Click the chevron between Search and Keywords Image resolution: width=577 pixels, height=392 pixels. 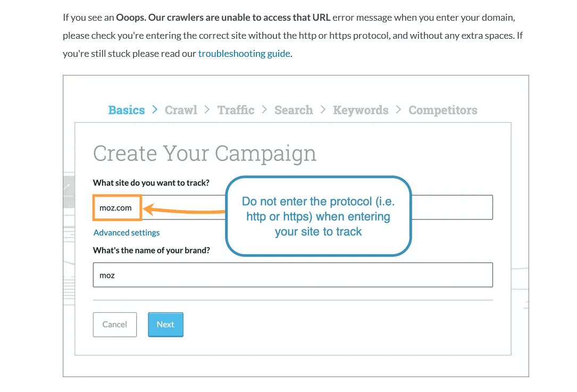(x=323, y=109)
